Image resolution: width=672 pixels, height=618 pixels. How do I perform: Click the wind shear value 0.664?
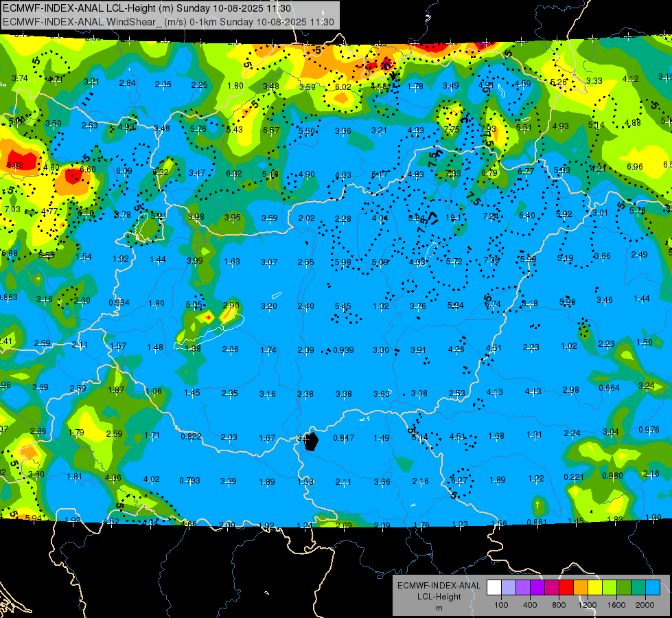[x=609, y=388]
